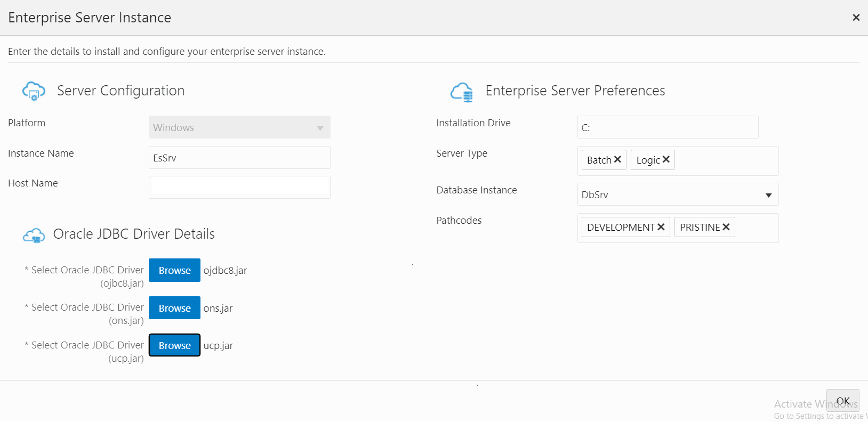The height and width of the screenshot is (422, 868).
Task: Browse for the ucp.jar driver file
Action: pos(174,345)
